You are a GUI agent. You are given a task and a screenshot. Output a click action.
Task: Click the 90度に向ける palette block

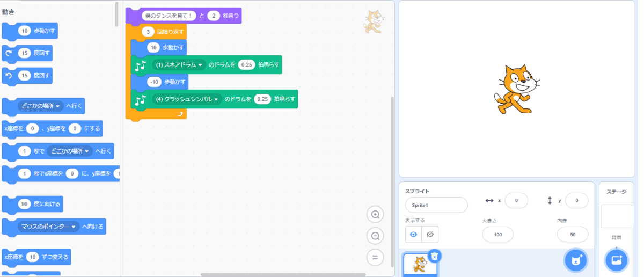[32, 204]
